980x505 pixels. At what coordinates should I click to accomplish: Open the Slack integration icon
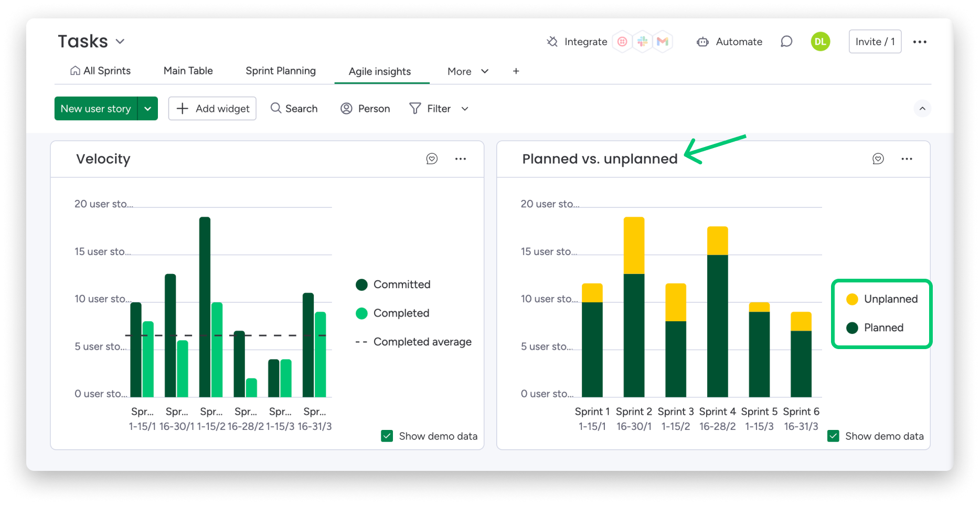(642, 41)
